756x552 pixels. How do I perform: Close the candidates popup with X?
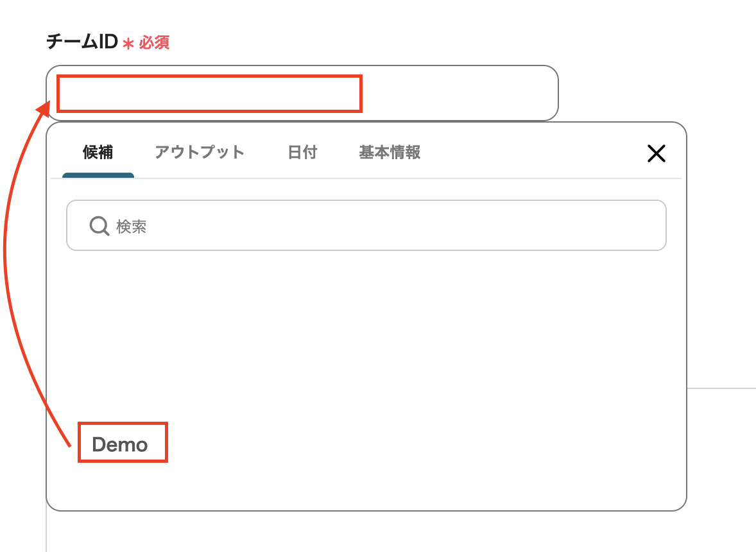656,153
